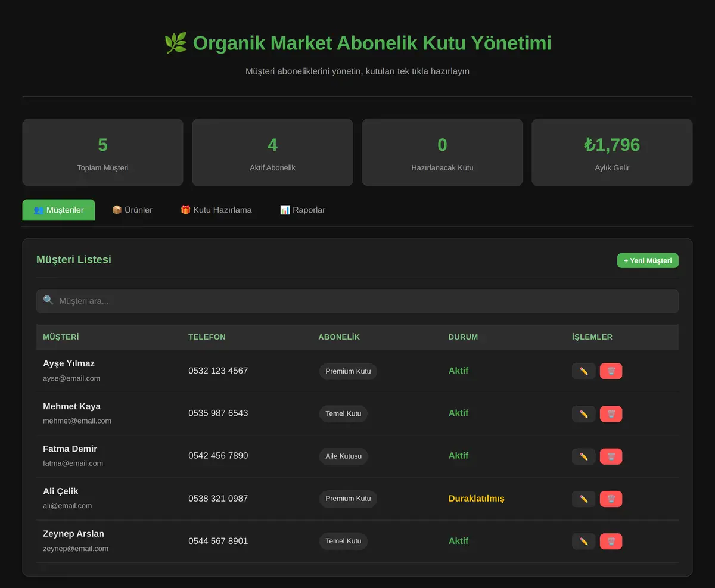
Task: Add a customer with + Yeni Müşteri
Action: tap(648, 260)
